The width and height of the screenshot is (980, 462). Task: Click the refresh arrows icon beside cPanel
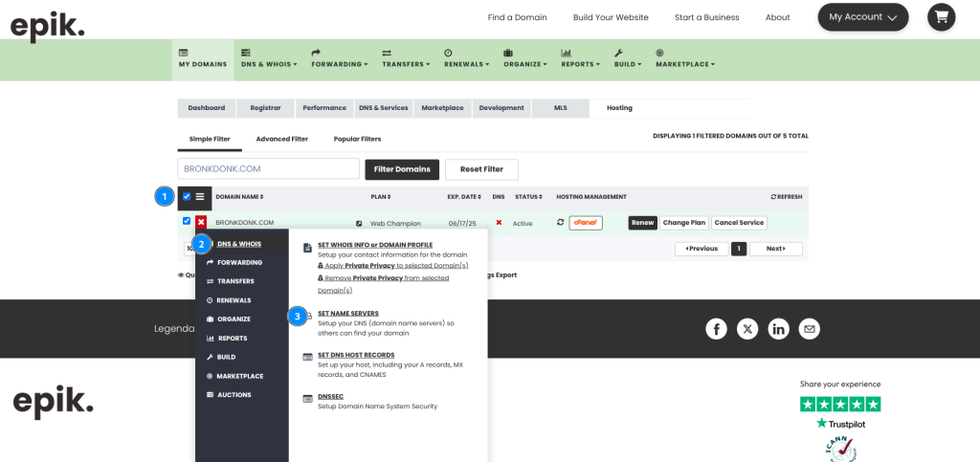tap(561, 222)
